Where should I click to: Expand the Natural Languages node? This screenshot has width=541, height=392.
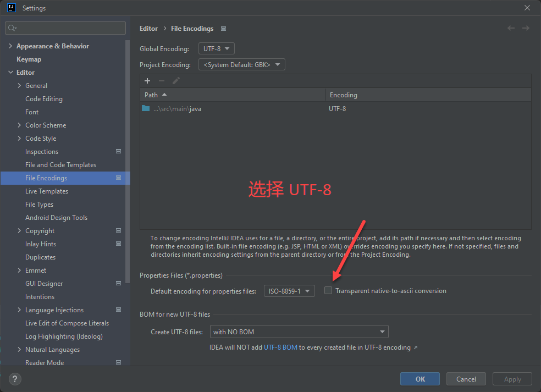pos(19,349)
